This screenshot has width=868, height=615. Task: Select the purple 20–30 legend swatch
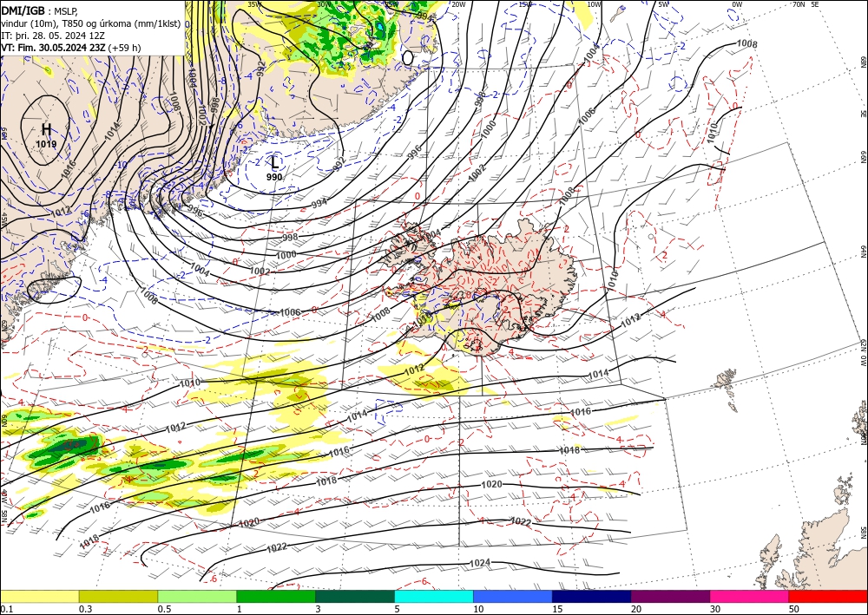point(670,596)
